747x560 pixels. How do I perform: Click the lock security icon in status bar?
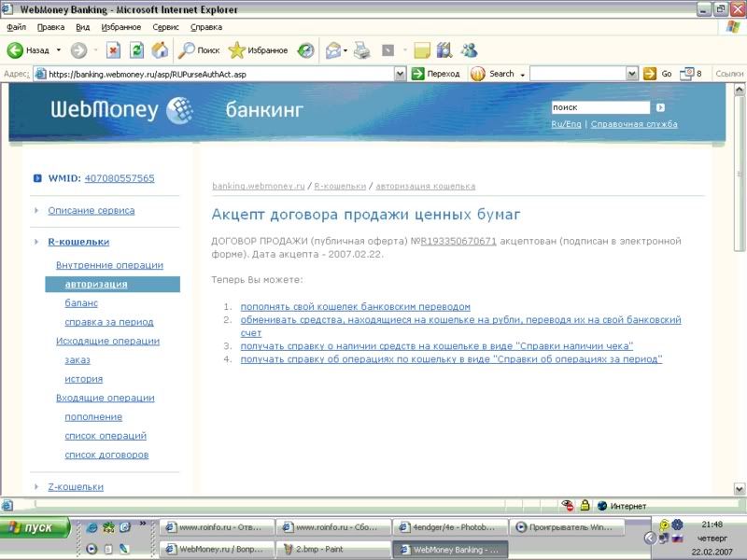(585, 505)
